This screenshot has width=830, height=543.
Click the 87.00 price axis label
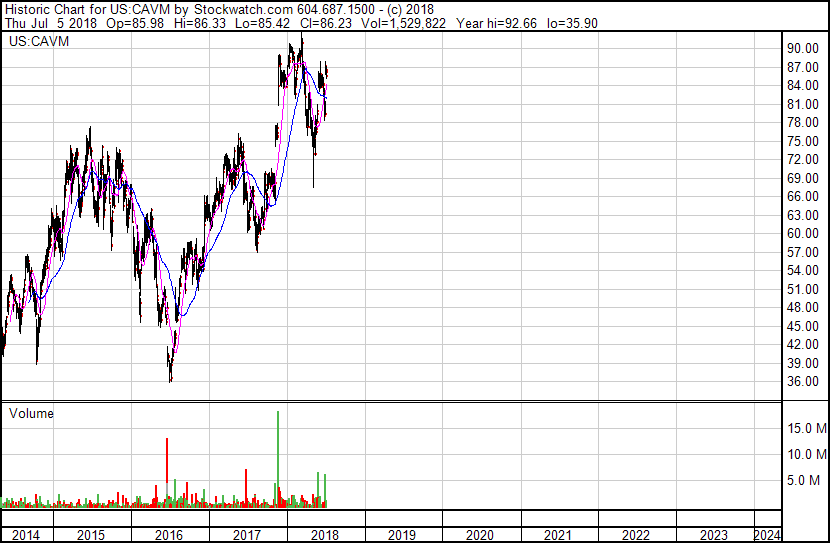pyautogui.click(x=803, y=67)
